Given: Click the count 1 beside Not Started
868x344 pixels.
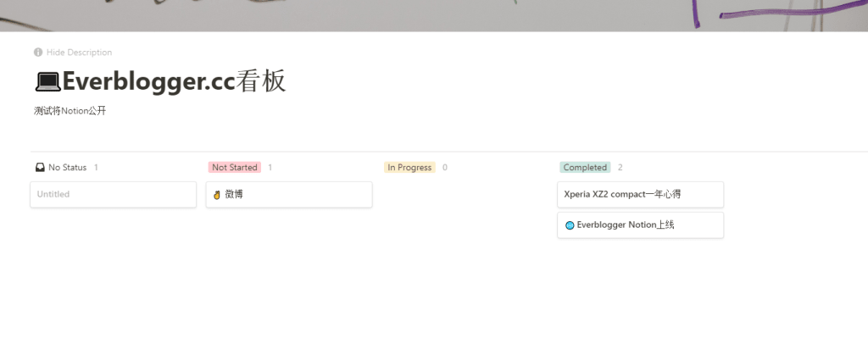Looking at the screenshot, I should [x=270, y=167].
